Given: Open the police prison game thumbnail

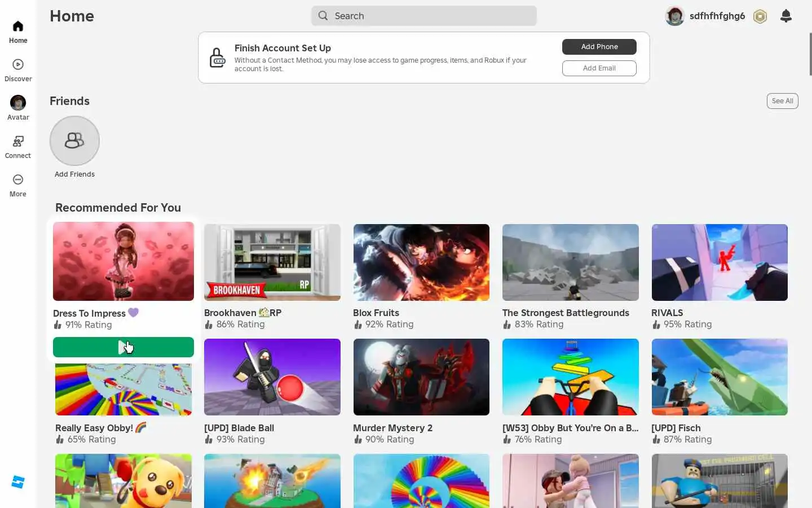Looking at the screenshot, I should point(720,481).
